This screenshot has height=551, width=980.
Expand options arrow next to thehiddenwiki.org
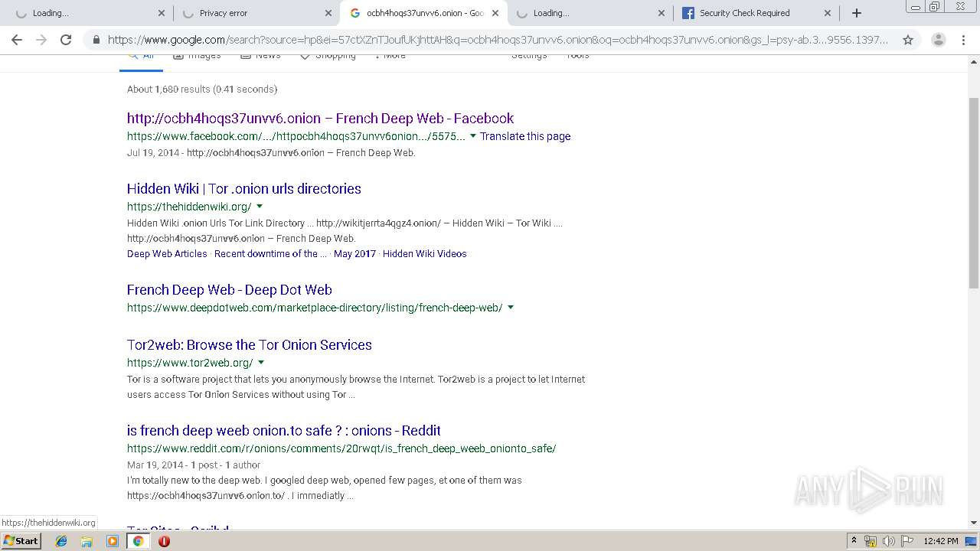[260, 207]
